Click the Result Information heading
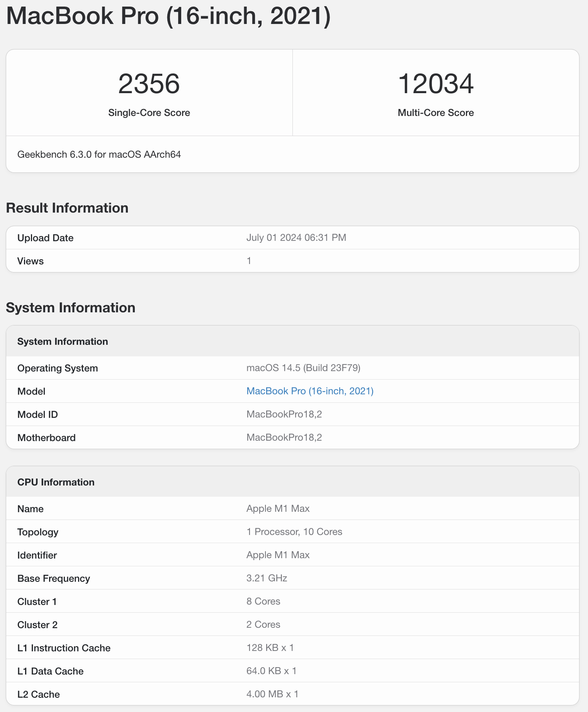The height and width of the screenshot is (712, 588). click(67, 208)
